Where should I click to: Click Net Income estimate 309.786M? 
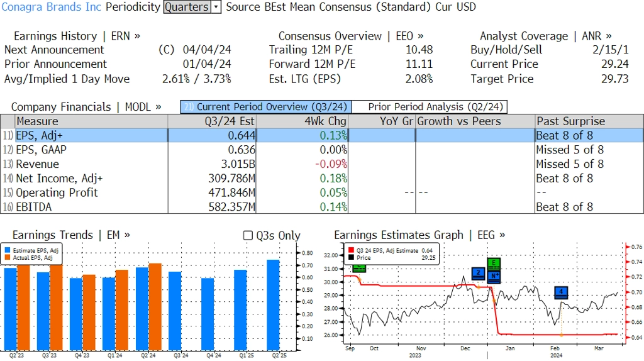coord(232,179)
